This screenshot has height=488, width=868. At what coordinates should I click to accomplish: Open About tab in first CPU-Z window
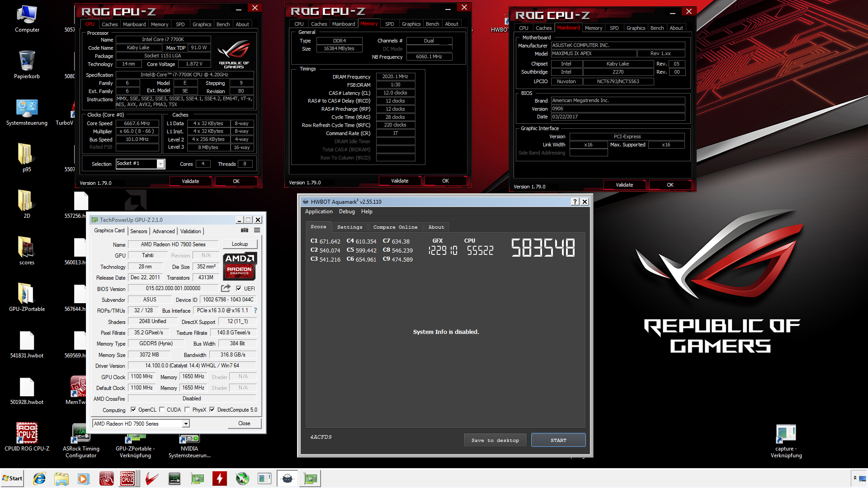click(242, 24)
